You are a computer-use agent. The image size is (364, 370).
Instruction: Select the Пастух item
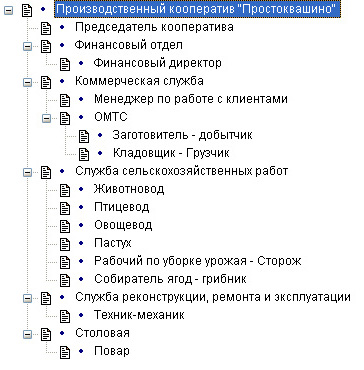click(113, 243)
